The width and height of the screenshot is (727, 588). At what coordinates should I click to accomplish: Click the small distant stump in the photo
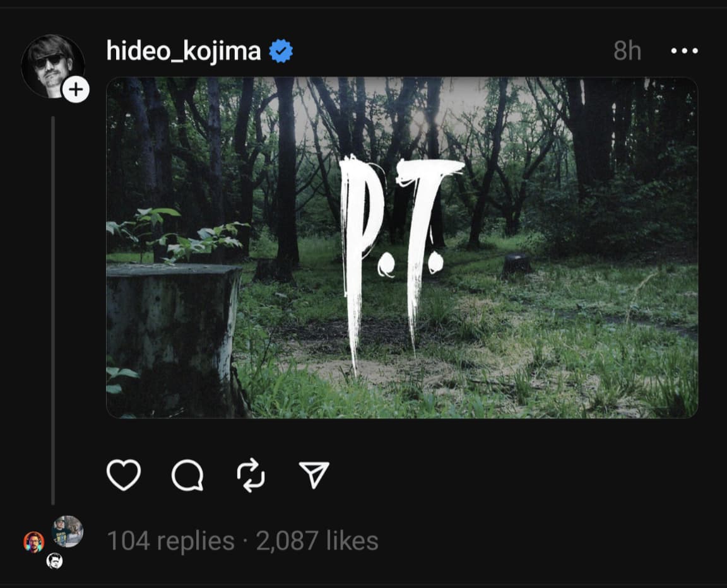[x=517, y=265]
